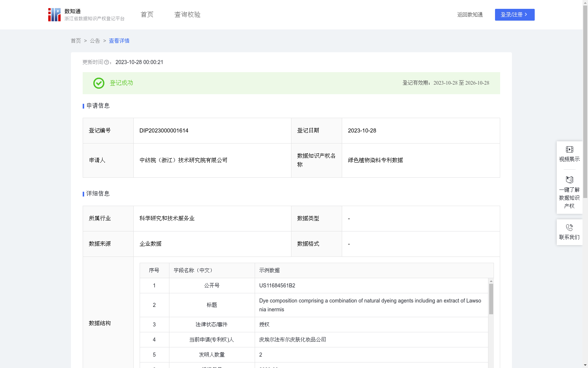Select publication number US11684561B2
Viewport: 588px width, 368px height.
[277, 286]
